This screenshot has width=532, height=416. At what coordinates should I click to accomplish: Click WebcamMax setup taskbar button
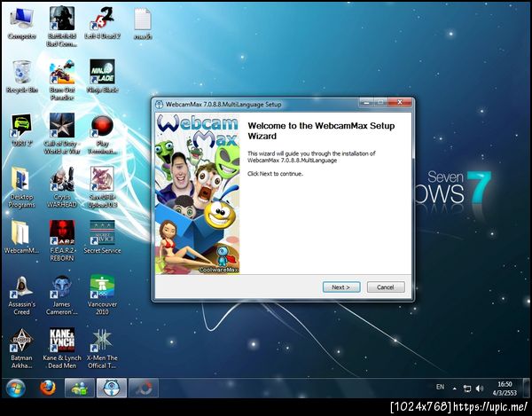pyautogui.click(x=112, y=388)
